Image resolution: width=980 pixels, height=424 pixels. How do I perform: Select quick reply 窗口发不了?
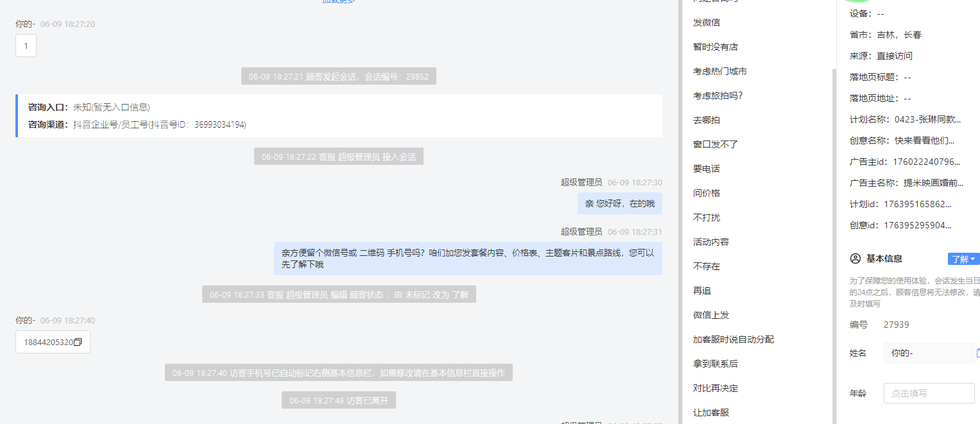[716, 144]
